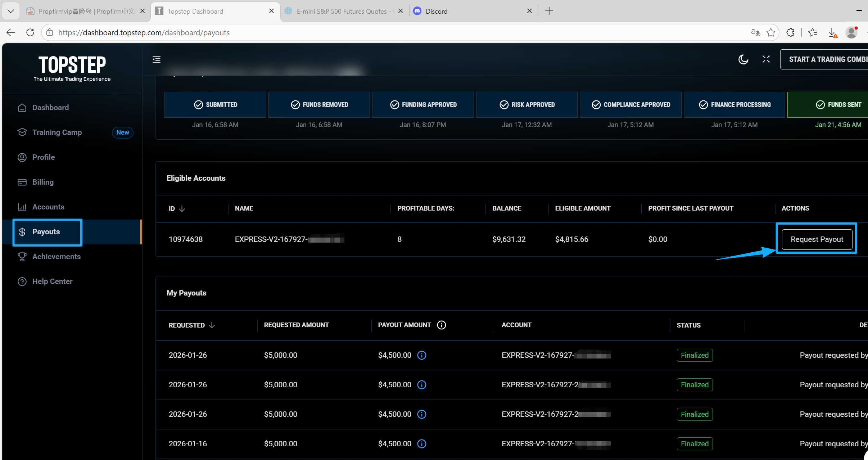
Task: Click the Funds Removed status step
Action: (319, 105)
